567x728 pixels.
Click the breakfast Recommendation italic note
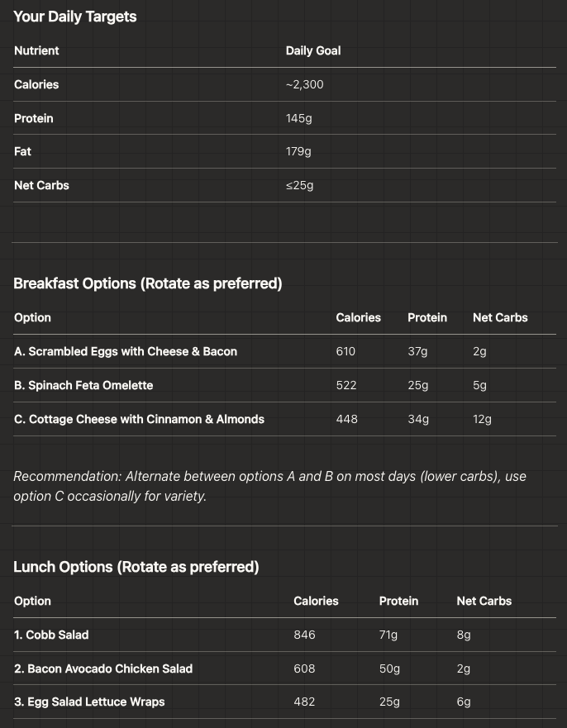coord(269,486)
